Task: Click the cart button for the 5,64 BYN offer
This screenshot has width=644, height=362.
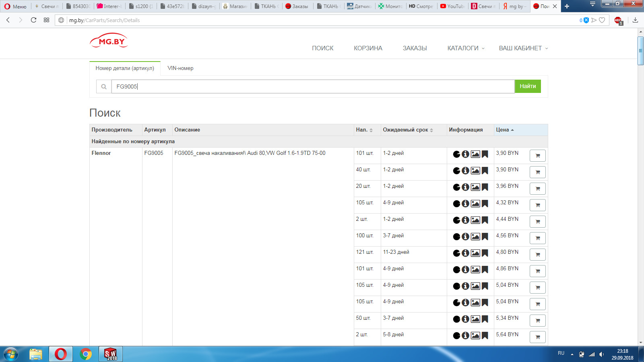Action: (537, 337)
